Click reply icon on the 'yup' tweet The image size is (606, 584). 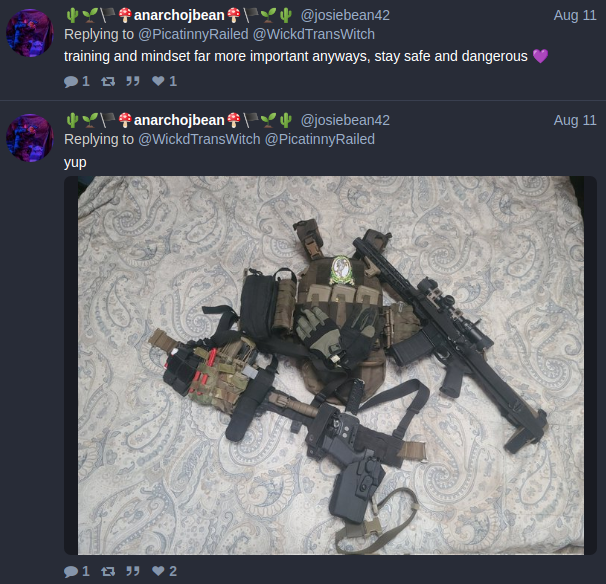point(71,571)
